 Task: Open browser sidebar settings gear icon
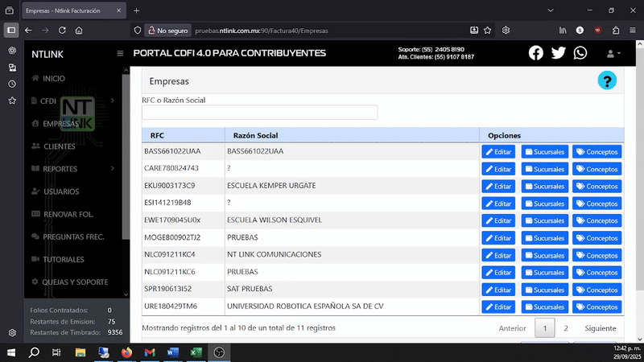[12, 332]
